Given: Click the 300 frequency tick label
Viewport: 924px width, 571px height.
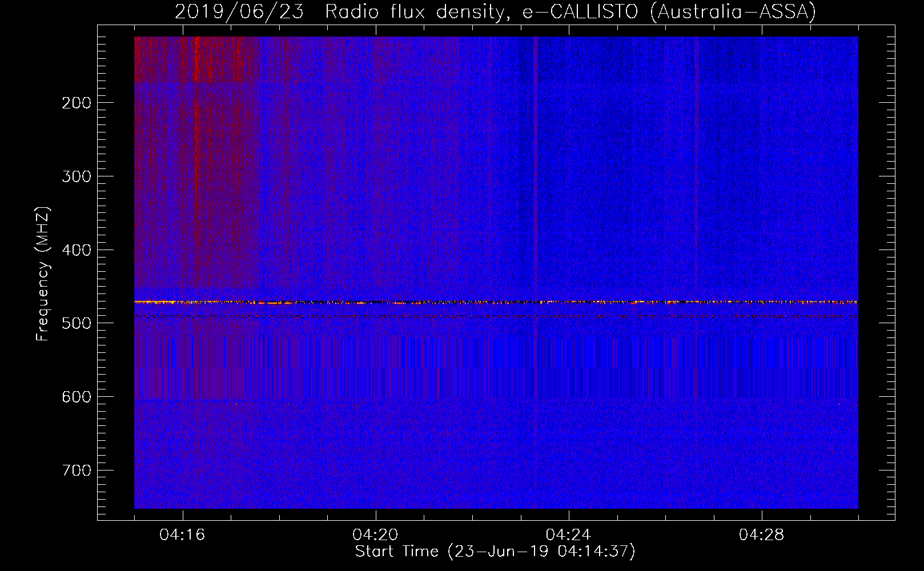Looking at the screenshot, I should [77, 176].
